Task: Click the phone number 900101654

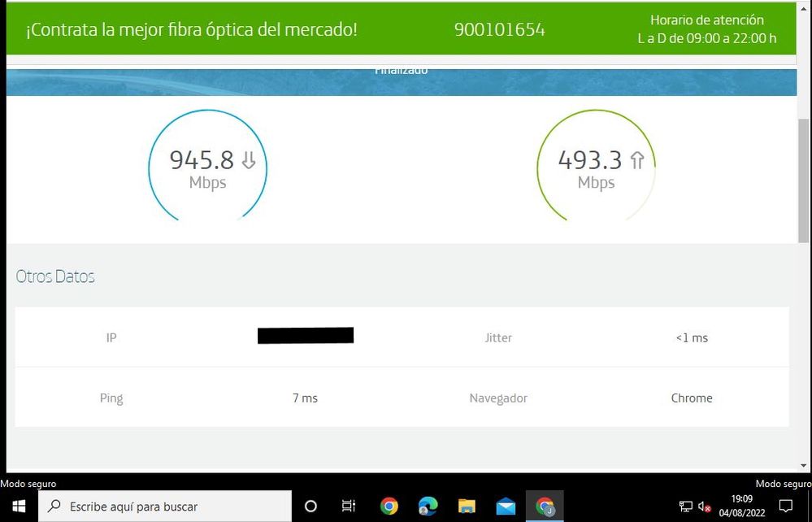Action: 499,30
